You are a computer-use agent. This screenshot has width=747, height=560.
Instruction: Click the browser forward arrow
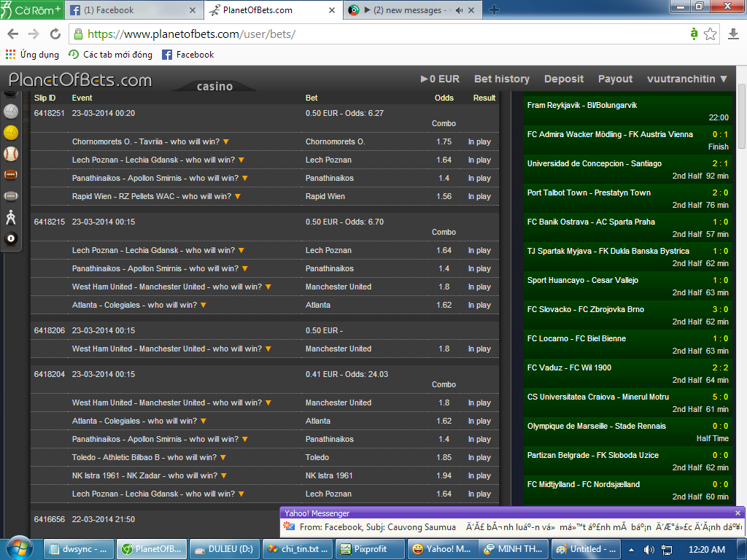coord(34,34)
